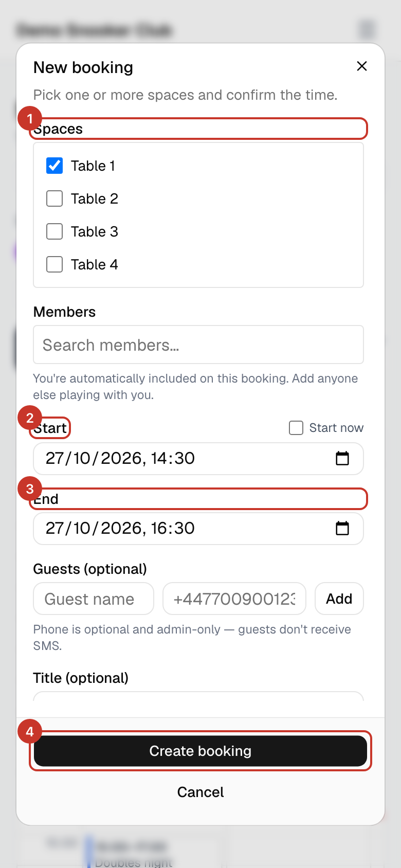The image size is (401, 868).
Task: Click the Members heading
Action: pyautogui.click(x=64, y=312)
